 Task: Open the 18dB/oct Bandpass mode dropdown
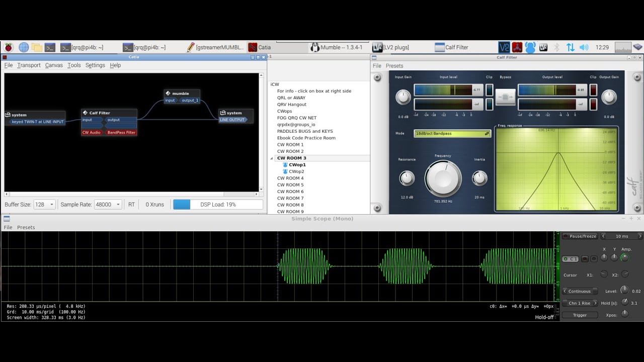tap(452, 134)
